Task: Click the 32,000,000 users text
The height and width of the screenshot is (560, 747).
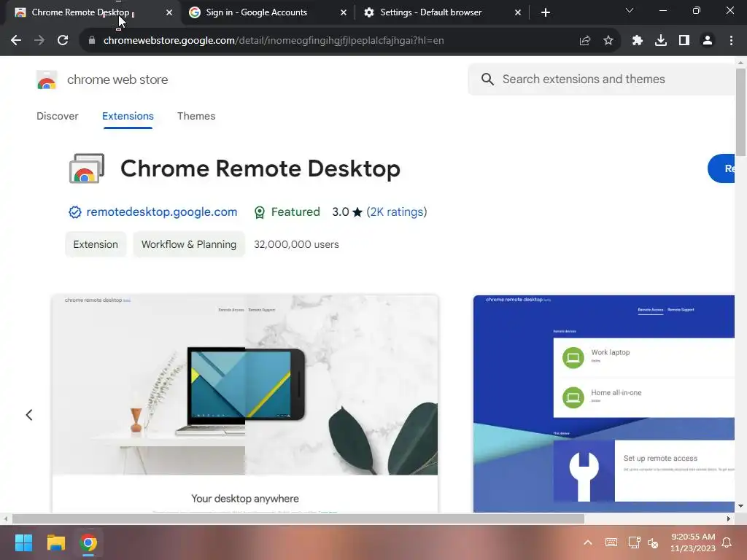Action: pos(296,244)
